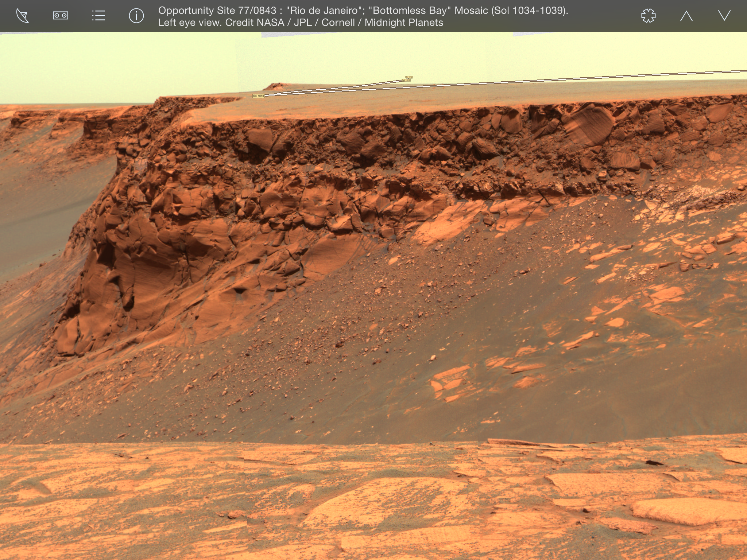Viewport: 747px width, 560px height.
Task: Select the Sol 1012 traverse marker
Action: [x=409, y=77]
